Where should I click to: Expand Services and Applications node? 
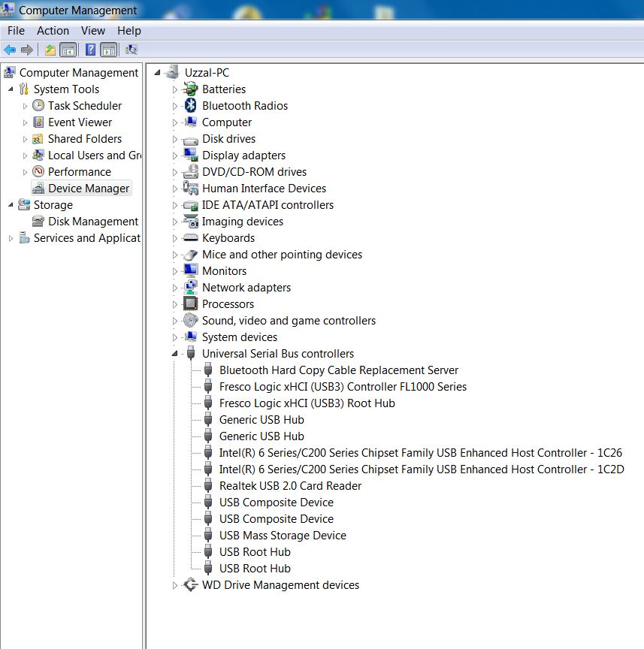point(11,238)
